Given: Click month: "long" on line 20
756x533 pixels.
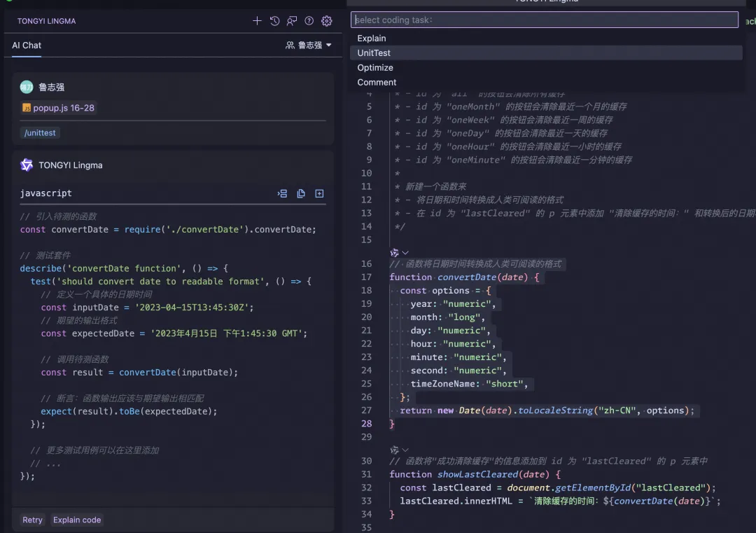Looking at the screenshot, I should 447,317.
